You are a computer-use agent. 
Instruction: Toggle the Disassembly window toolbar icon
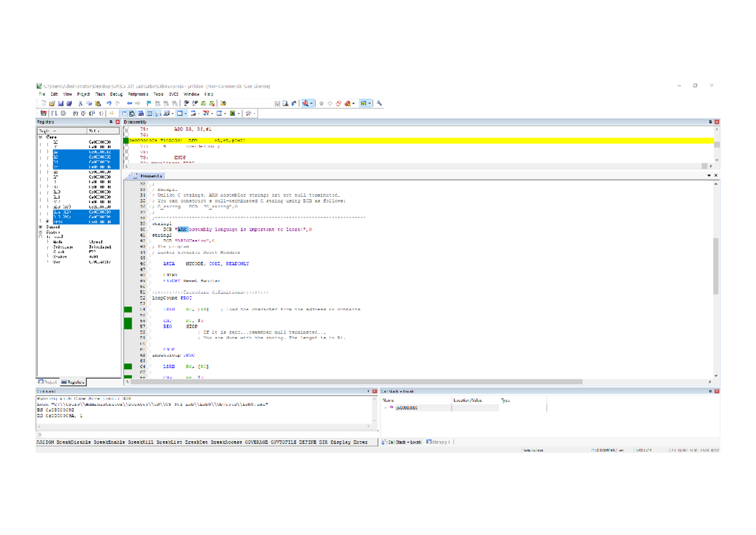132,113
